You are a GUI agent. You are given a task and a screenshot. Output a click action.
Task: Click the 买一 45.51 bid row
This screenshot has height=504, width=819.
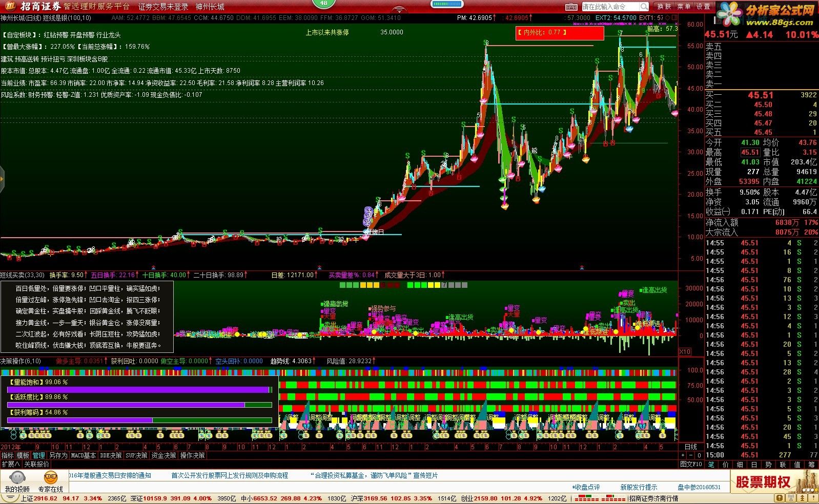pyautogui.click(x=762, y=95)
